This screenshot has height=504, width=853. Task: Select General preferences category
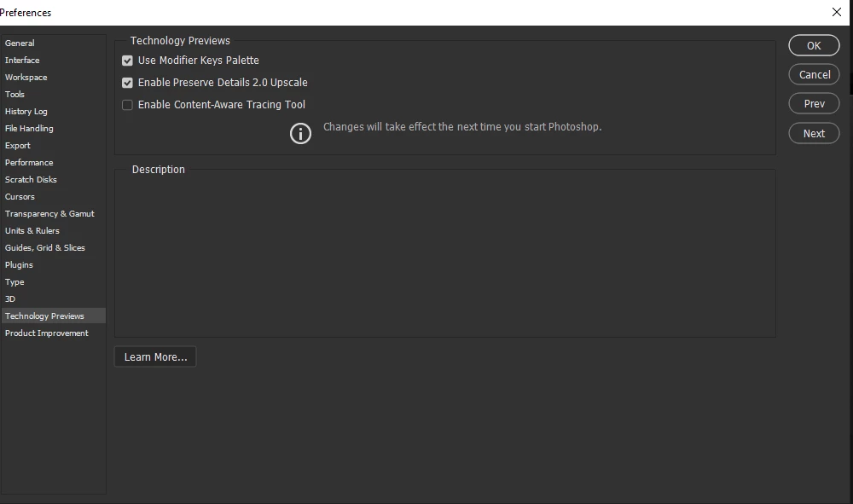pyautogui.click(x=53, y=43)
